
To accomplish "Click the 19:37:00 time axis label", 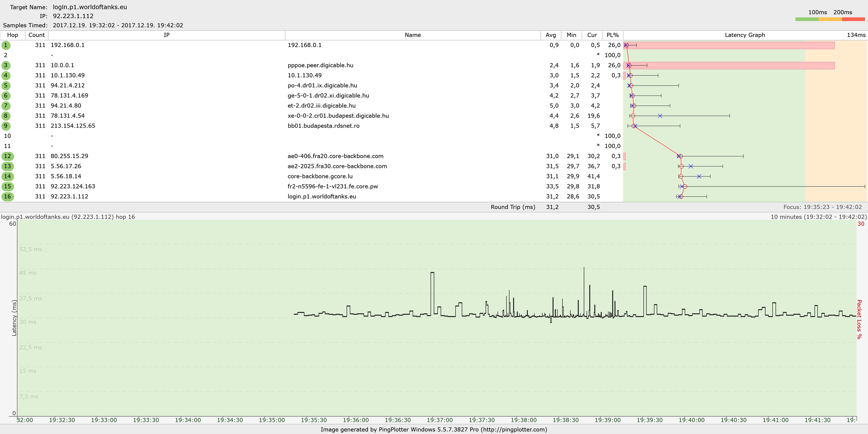I will (x=440, y=420).
